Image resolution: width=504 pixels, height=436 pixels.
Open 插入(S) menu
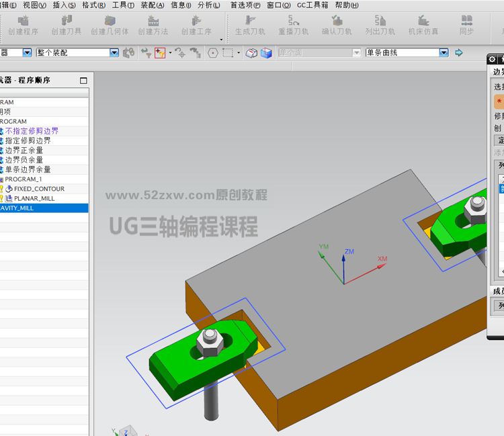coord(65,5)
